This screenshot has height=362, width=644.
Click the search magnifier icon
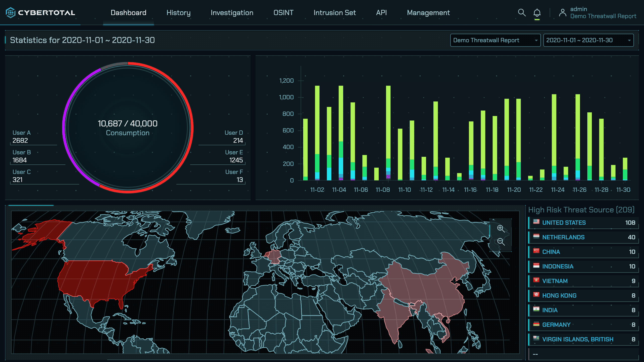522,13
